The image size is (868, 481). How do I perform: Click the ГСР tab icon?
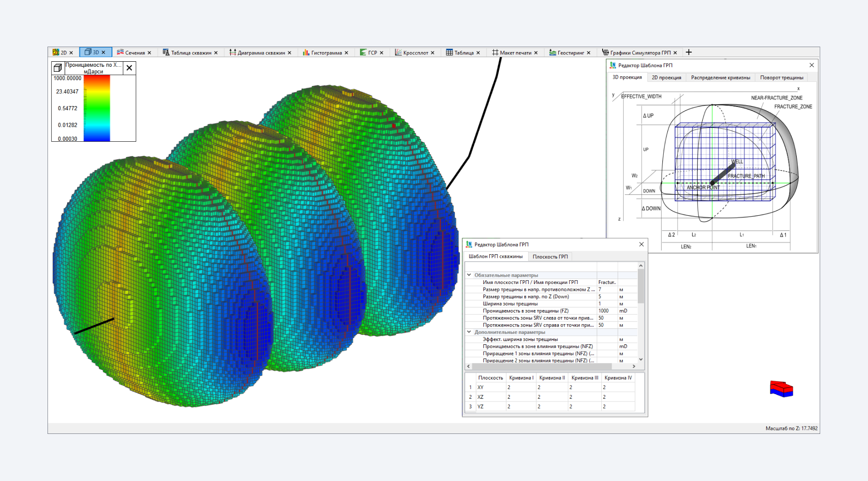(363, 53)
